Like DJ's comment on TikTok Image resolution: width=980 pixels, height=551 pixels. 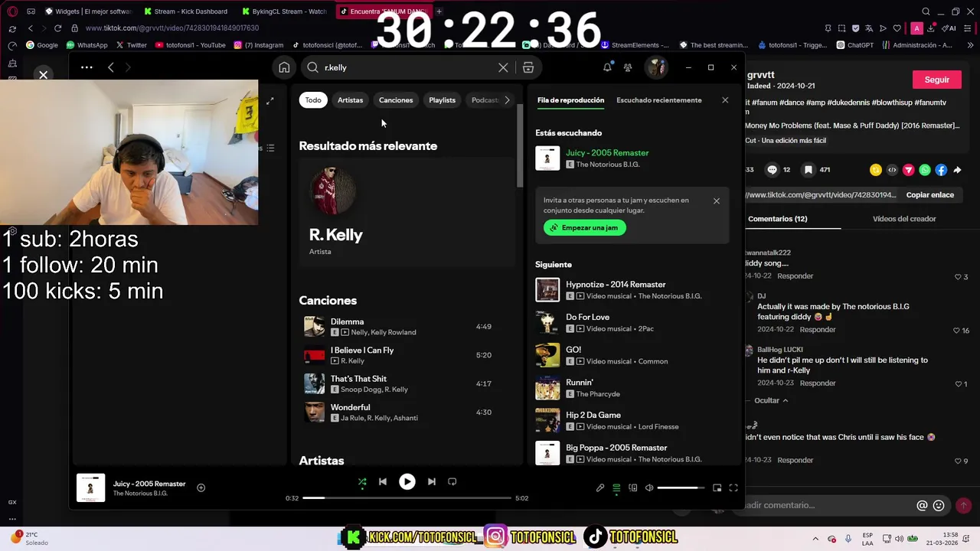956,331
